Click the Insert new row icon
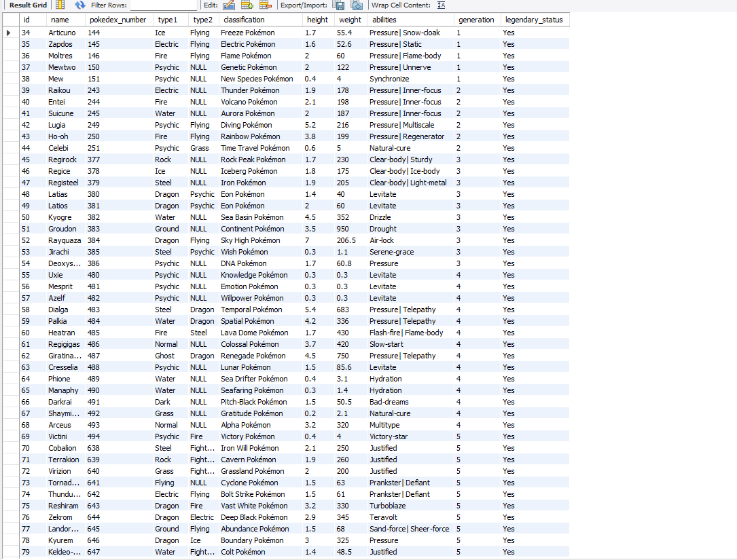The image size is (737, 560). click(x=247, y=5)
